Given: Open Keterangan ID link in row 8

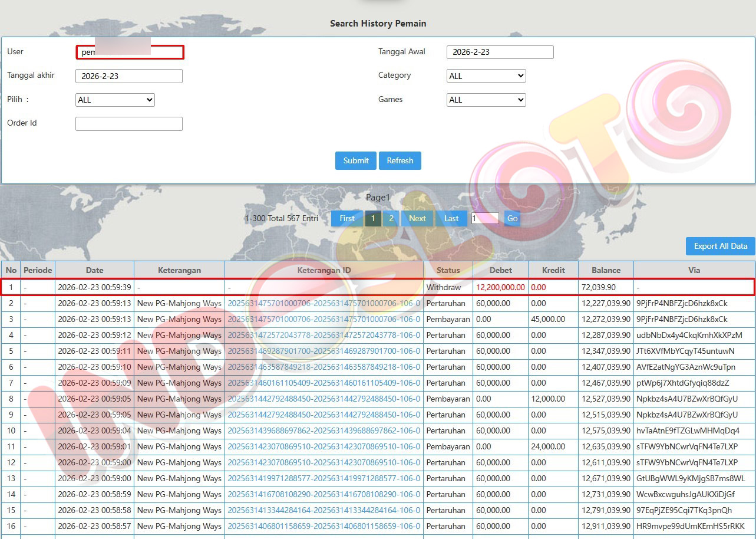Looking at the screenshot, I should click(323, 399).
